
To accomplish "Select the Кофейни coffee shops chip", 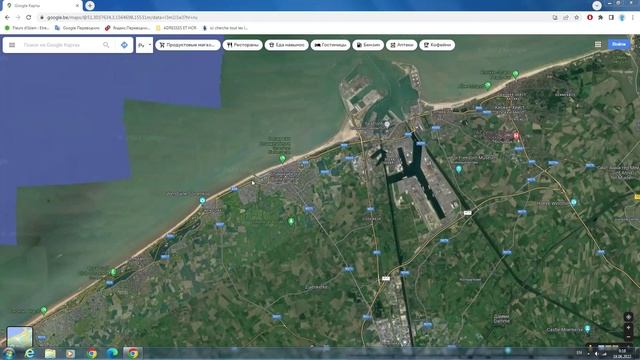I will coord(437,45).
